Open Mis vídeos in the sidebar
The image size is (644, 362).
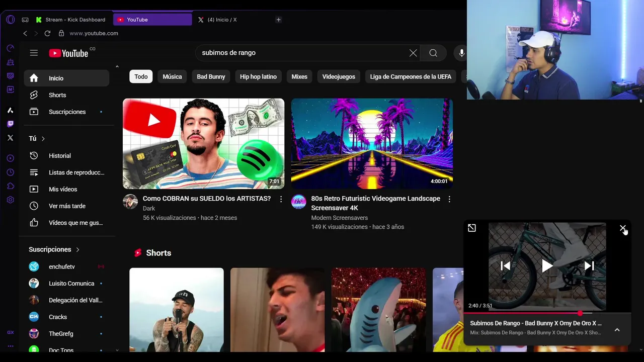(x=66, y=189)
